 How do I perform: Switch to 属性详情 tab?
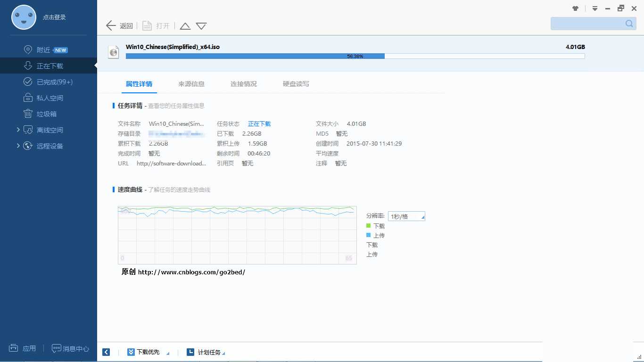pyautogui.click(x=139, y=84)
